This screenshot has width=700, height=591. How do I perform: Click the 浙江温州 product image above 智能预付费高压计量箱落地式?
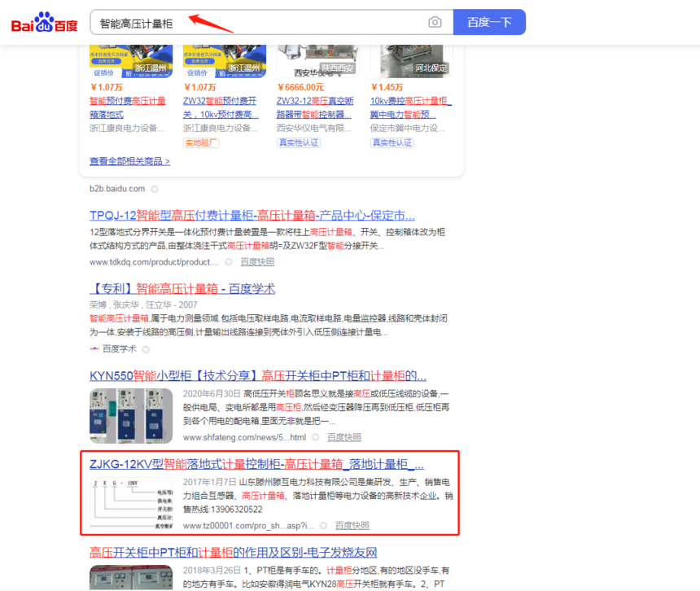[131, 61]
